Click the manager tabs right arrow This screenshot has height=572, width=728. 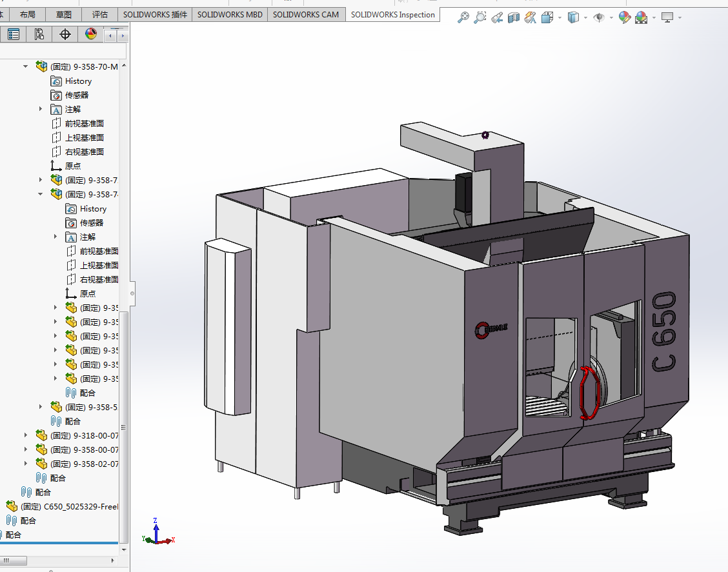point(123,35)
